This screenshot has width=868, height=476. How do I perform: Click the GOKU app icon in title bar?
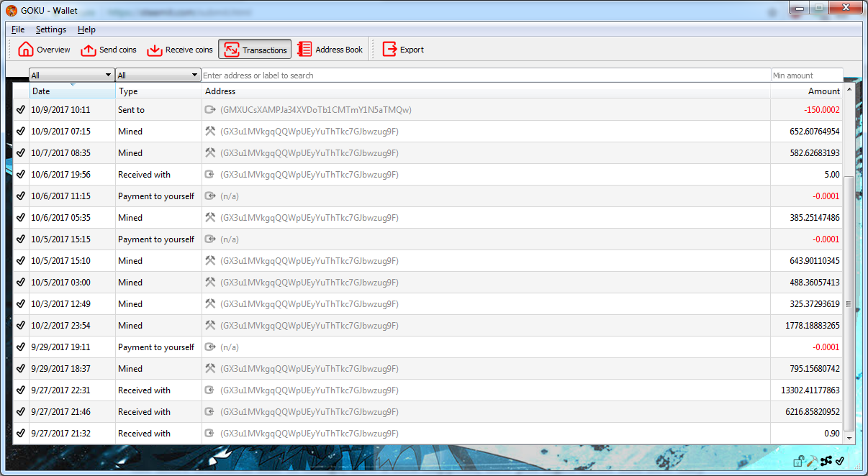tap(12, 10)
